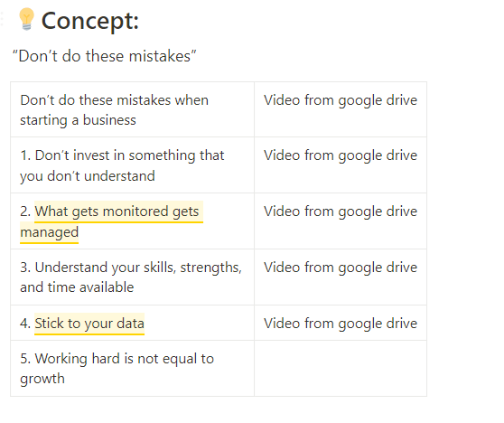The image size is (504, 423).
Task: Click 'Video from google drive' in the header row
Action: pos(341,100)
